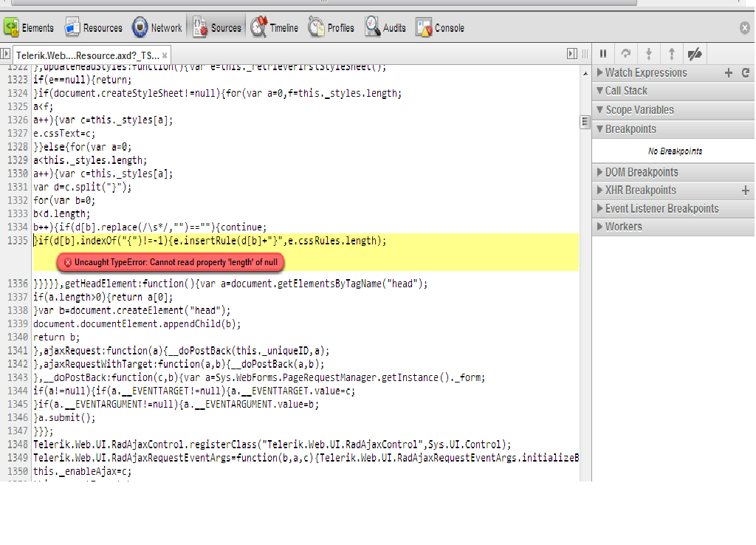
Task: Open the Resources panel
Action: (94, 28)
